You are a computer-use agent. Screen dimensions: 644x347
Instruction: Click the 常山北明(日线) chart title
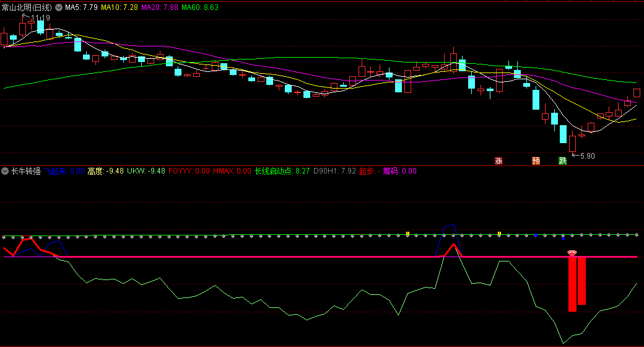pyautogui.click(x=28, y=7)
